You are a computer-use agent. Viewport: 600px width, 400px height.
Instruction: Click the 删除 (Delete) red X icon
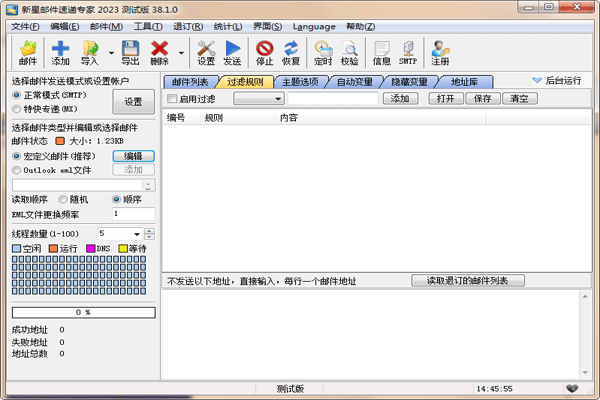(159, 52)
